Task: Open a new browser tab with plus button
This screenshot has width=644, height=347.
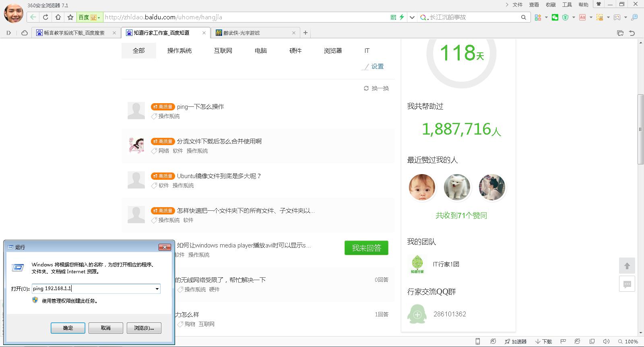Action: [x=305, y=33]
